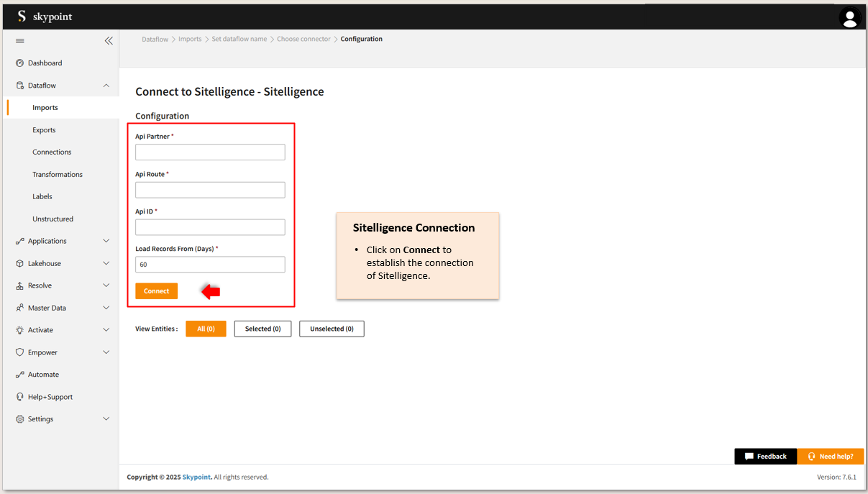Screen dimensions: 868x494
Task: Click the Skypoint copyright footer link
Action: (x=196, y=477)
